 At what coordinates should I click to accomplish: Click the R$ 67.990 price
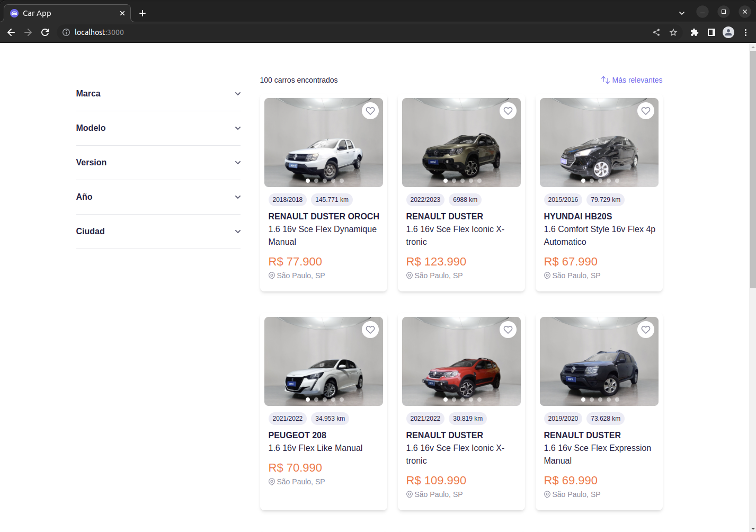point(571,262)
